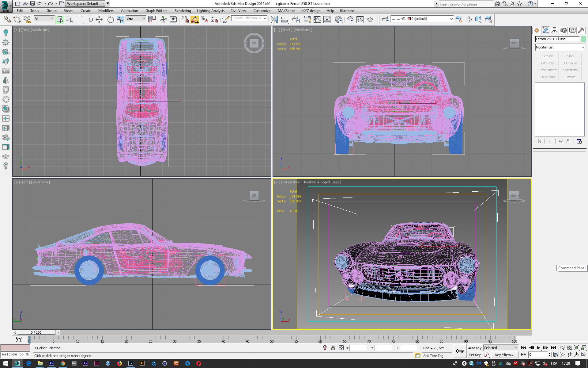The height and width of the screenshot is (368, 588).
Task: Click the Unlink Selection tool
Action: click(x=17, y=20)
